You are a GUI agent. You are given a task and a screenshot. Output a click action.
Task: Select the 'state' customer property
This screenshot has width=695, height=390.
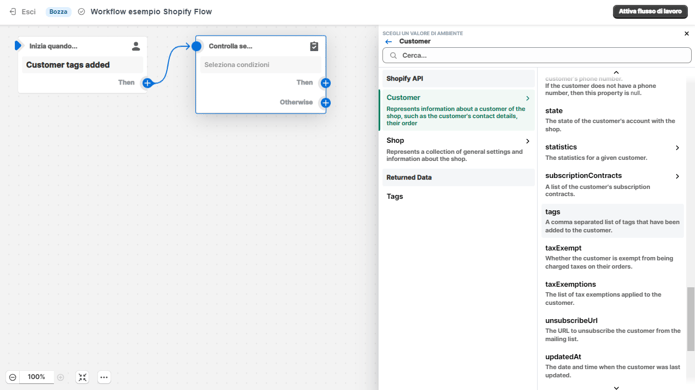point(613,120)
